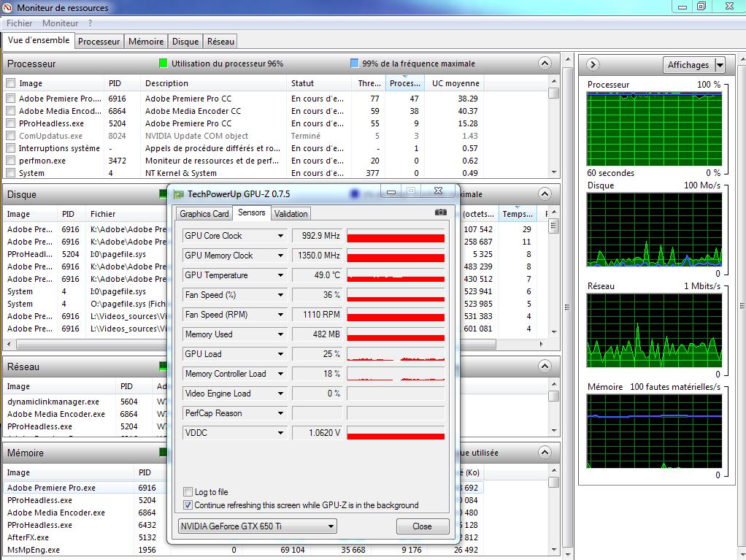Image resolution: width=746 pixels, height=560 pixels.
Task: Click the GPU-Z app icon in title bar
Action: [178, 194]
